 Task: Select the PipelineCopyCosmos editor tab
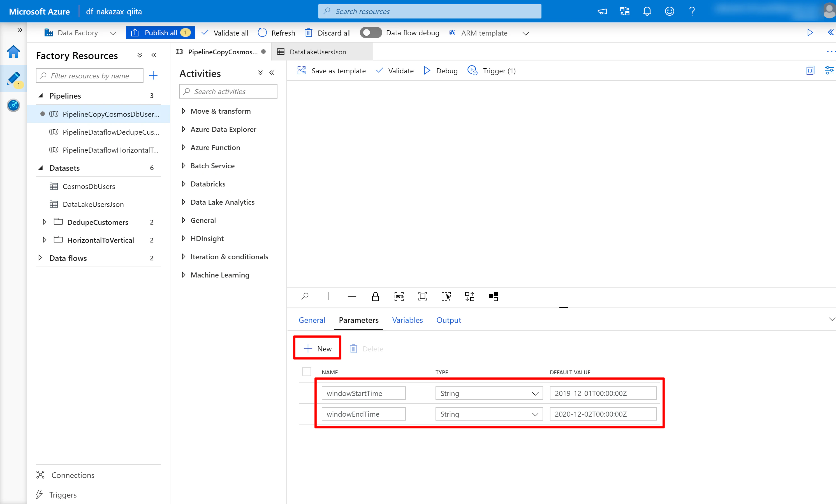click(220, 52)
